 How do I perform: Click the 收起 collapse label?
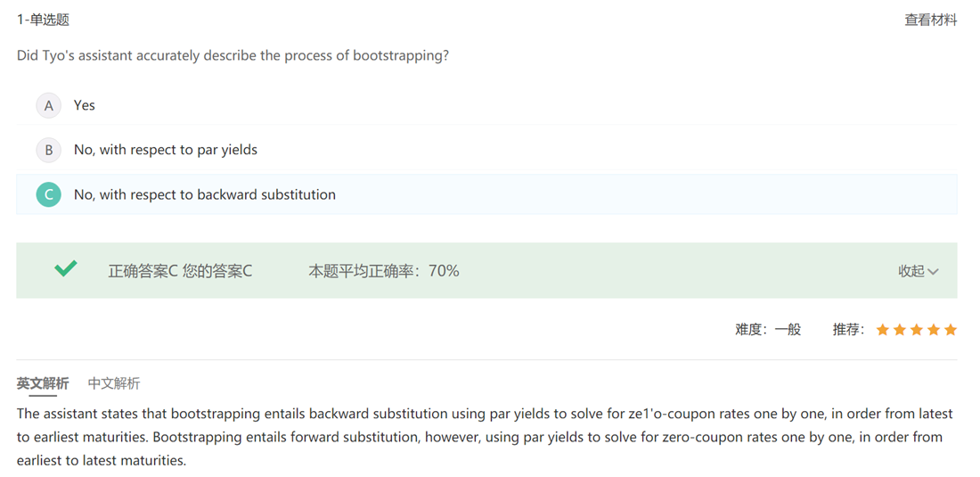(911, 271)
